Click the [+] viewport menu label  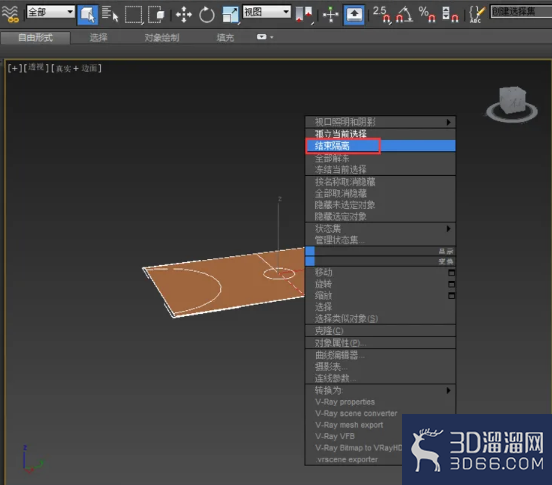[14, 68]
